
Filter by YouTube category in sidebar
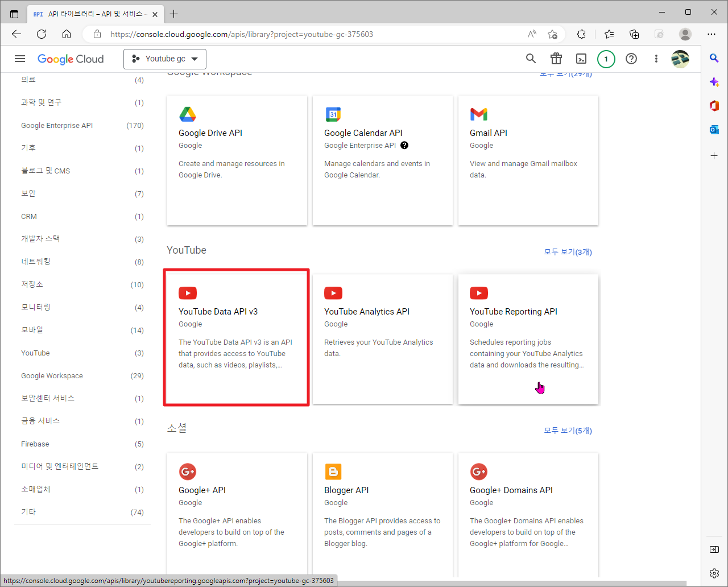click(82, 353)
